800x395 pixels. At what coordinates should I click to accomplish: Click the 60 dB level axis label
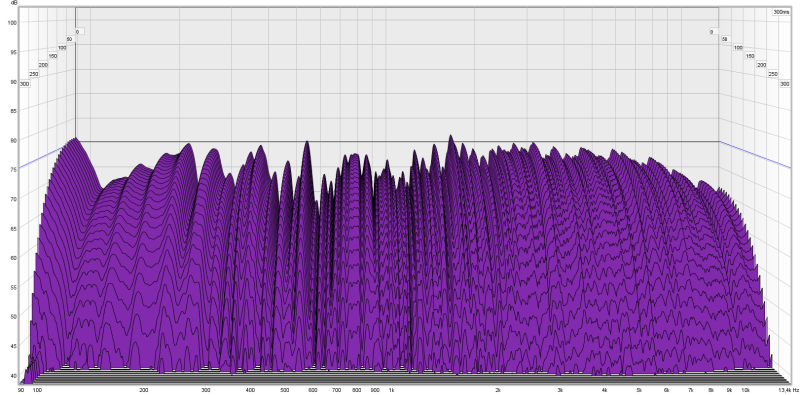click(x=14, y=257)
